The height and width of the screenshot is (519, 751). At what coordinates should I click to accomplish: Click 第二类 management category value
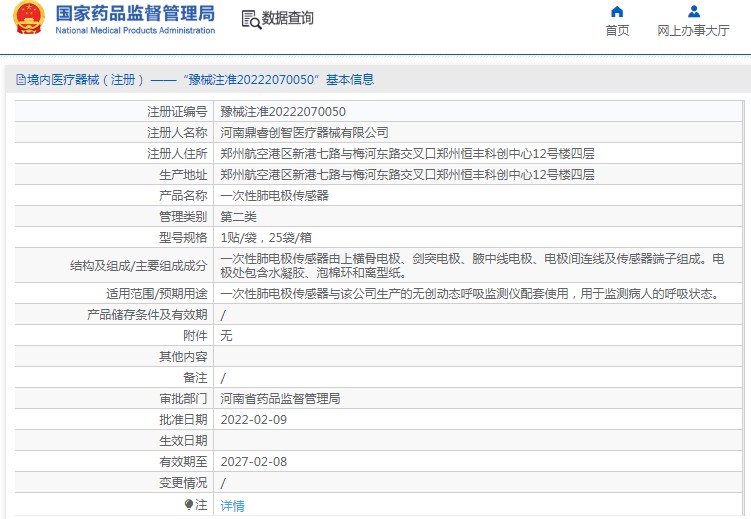tap(238, 217)
